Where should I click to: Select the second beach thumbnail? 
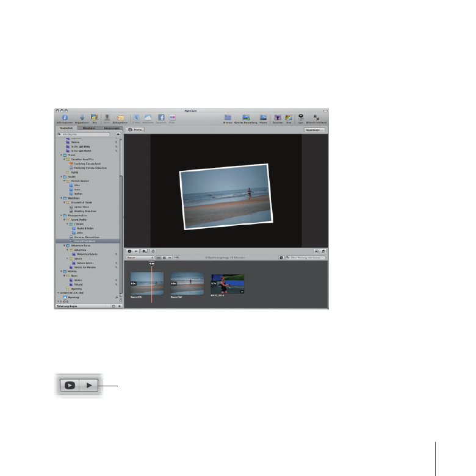187,284
